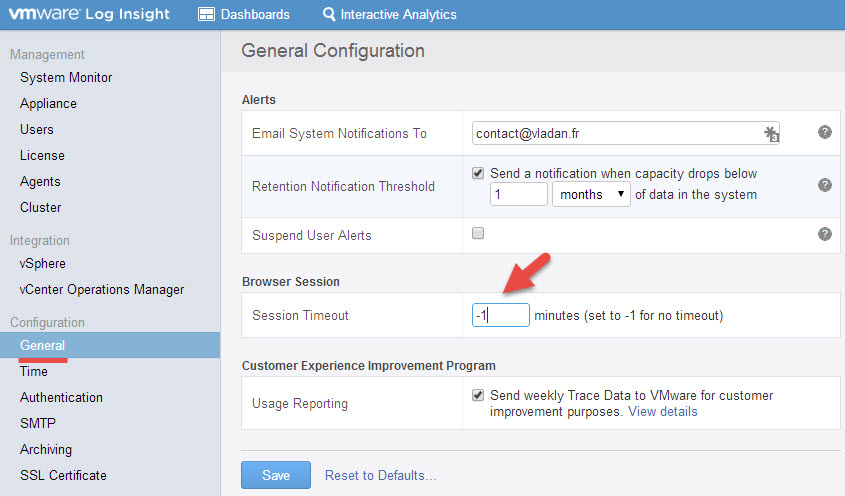845x496 pixels.
Task: Open the Agents page
Action: pos(40,182)
